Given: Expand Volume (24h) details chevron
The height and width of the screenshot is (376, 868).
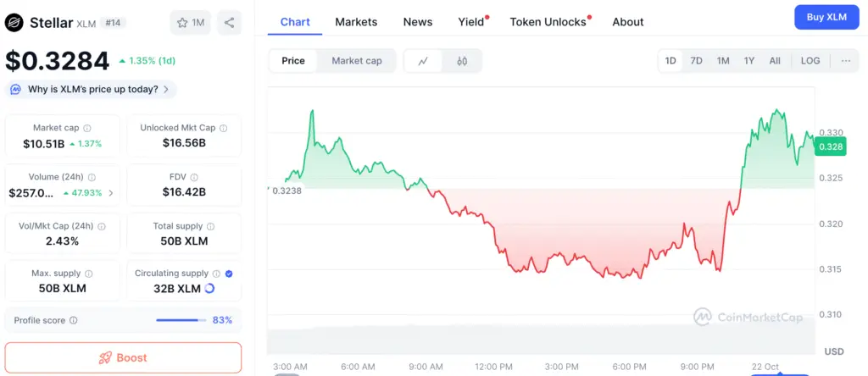Looking at the screenshot, I should point(111,193).
